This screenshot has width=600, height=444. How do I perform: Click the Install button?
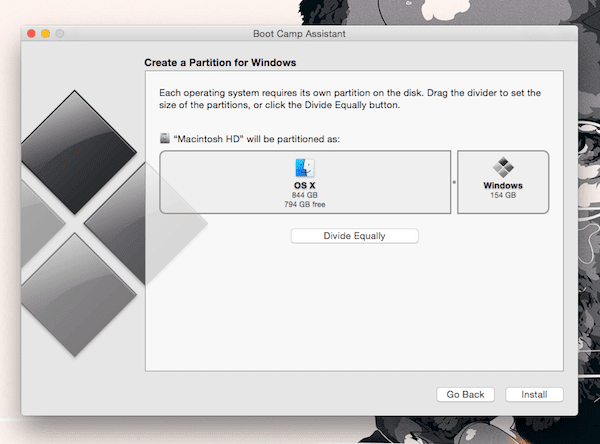(x=534, y=394)
